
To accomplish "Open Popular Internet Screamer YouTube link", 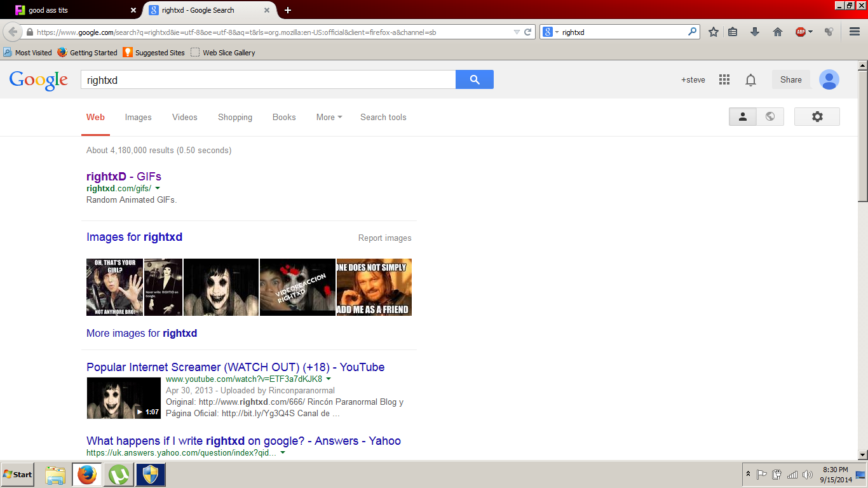I will tap(236, 367).
